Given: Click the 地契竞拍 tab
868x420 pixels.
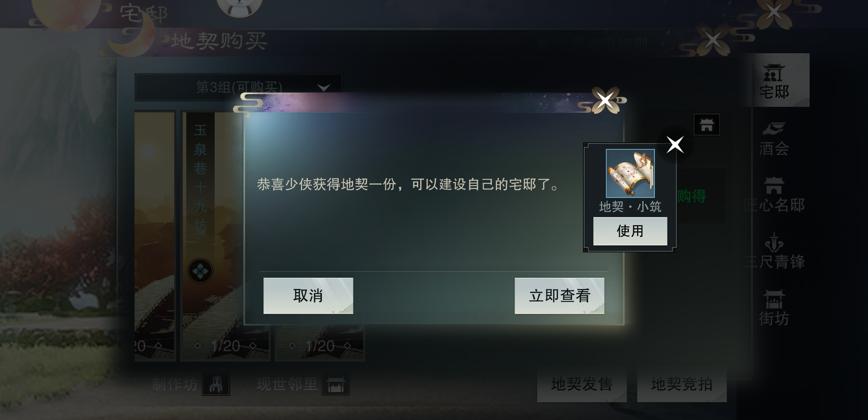Looking at the screenshot, I should click(682, 384).
